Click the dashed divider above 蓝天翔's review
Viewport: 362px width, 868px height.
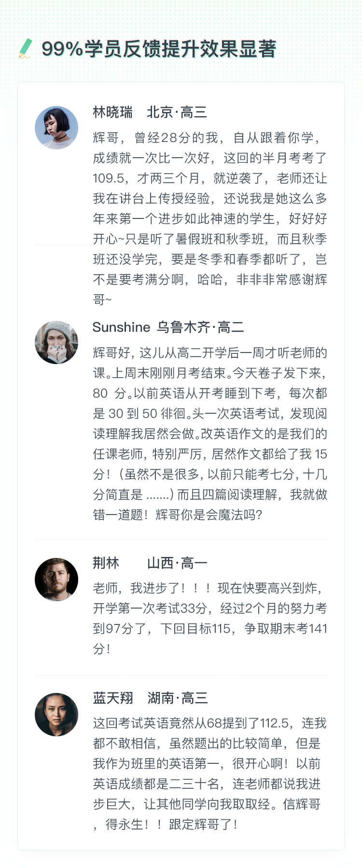[181, 675]
